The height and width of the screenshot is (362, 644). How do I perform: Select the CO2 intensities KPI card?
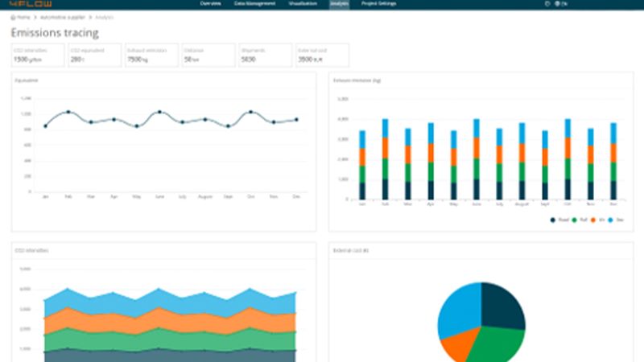click(x=38, y=55)
